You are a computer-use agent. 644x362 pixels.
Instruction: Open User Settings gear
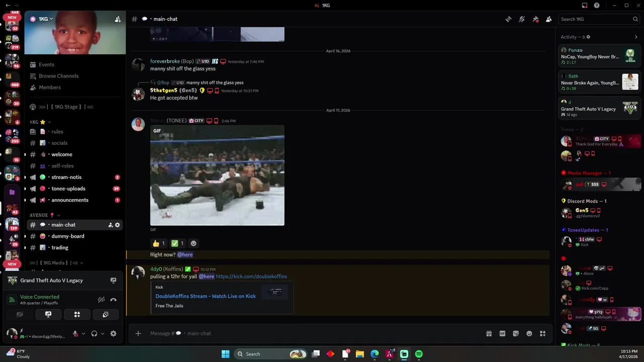coord(114,333)
